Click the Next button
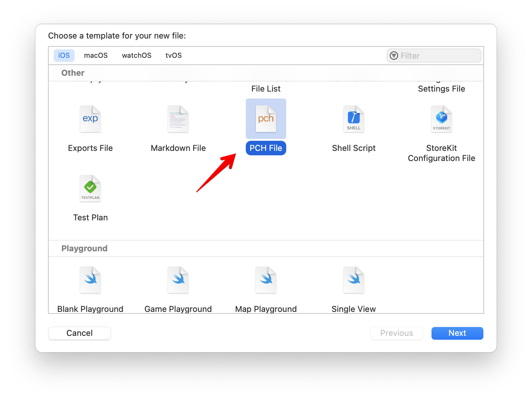 [457, 333]
